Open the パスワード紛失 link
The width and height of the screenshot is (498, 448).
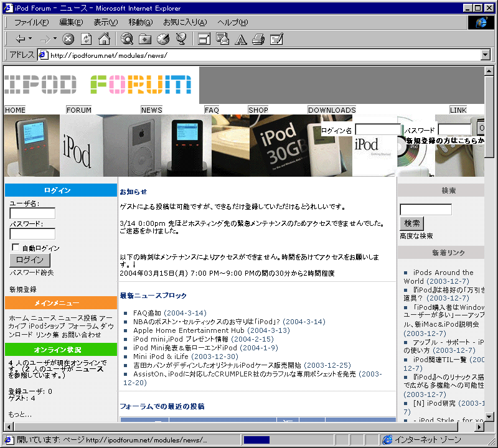pos(32,273)
